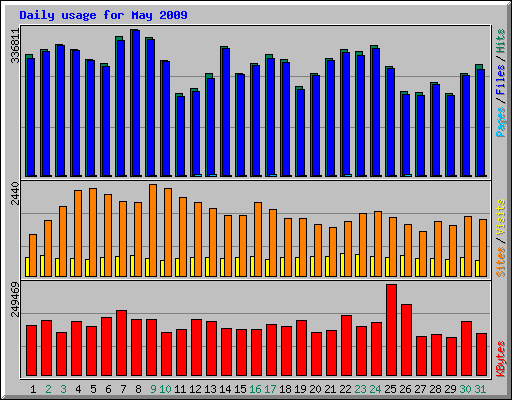Click the "Files" legend label
The image size is (512, 400).
(x=501, y=79)
